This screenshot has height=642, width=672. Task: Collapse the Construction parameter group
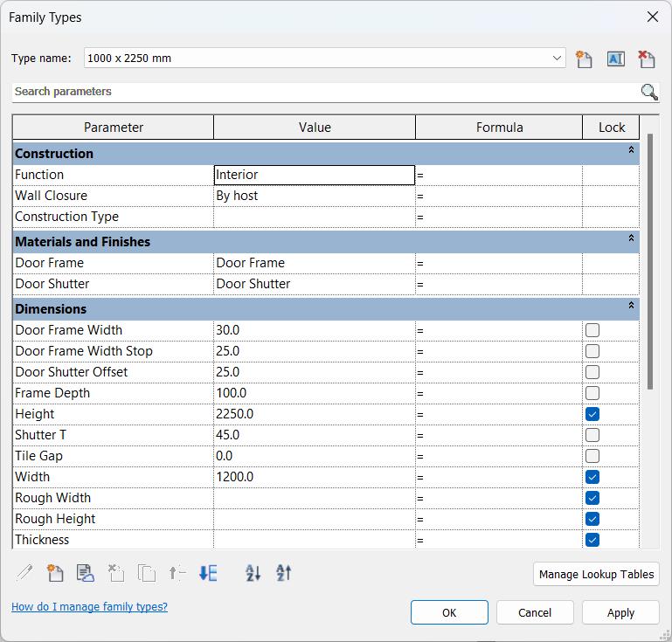pos(631,151)
